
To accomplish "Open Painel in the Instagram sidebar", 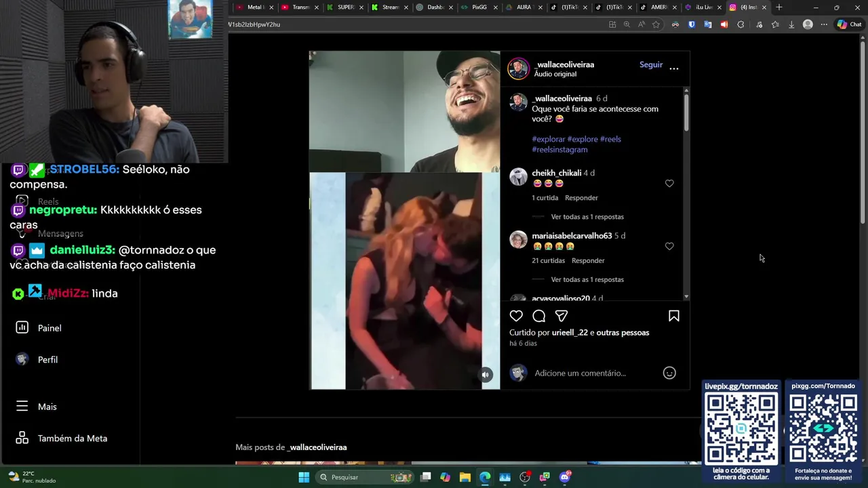I will [x=50, y=328].
